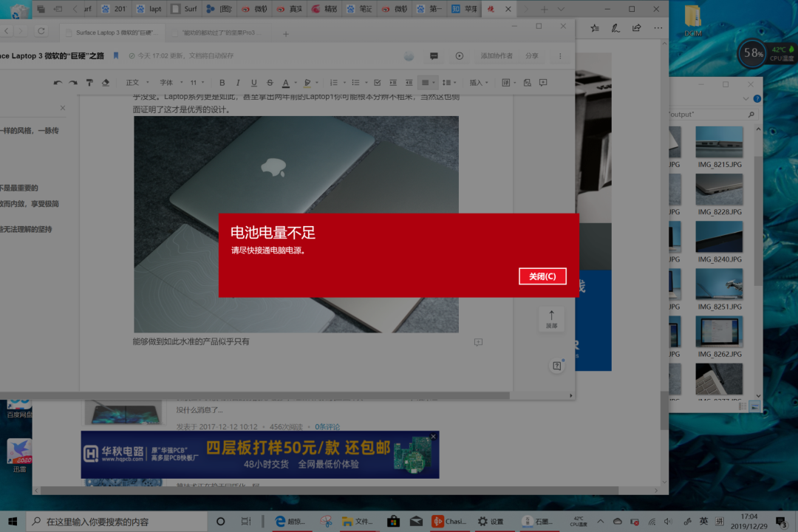Image resolution: width=798 pixels, height=532 pixels.
Task: Select the 笔记 tab in Edge
Action: pos(359,9)
